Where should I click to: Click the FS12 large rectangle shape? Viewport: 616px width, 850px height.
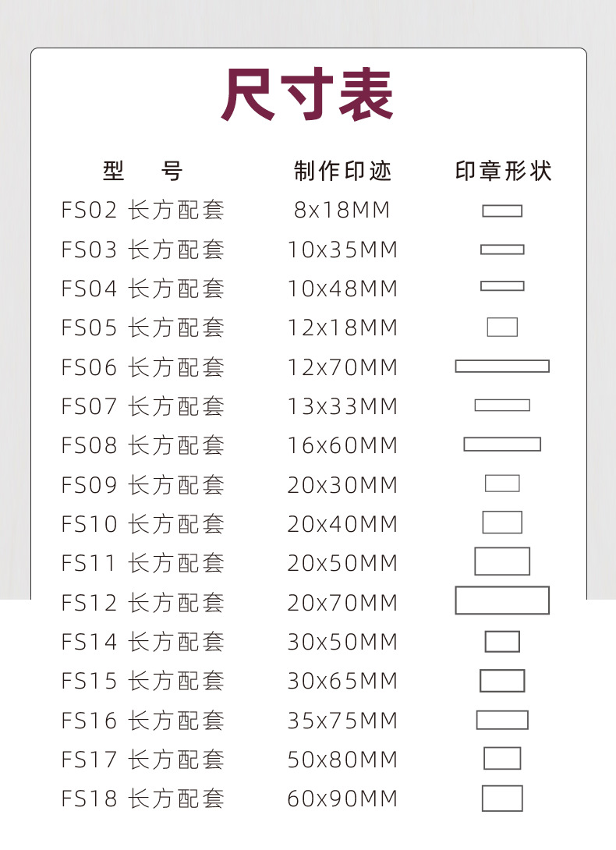(x=502, y=600)
